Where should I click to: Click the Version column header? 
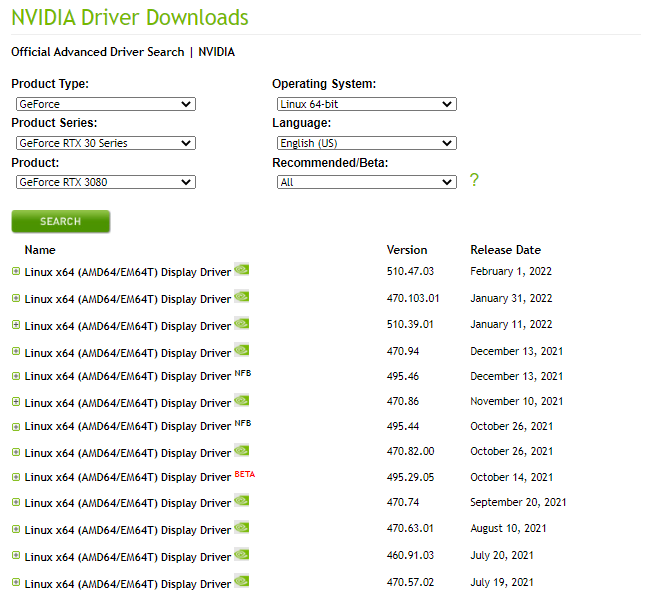coord(407,250)
